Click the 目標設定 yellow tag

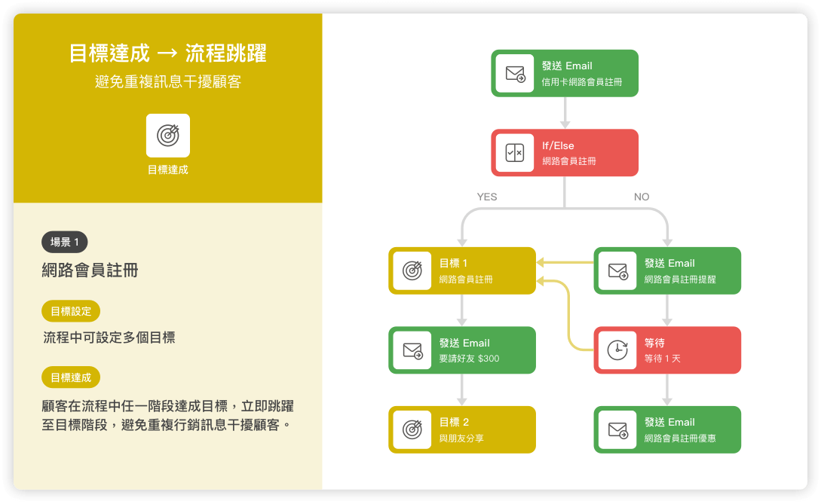click(71, 311)
